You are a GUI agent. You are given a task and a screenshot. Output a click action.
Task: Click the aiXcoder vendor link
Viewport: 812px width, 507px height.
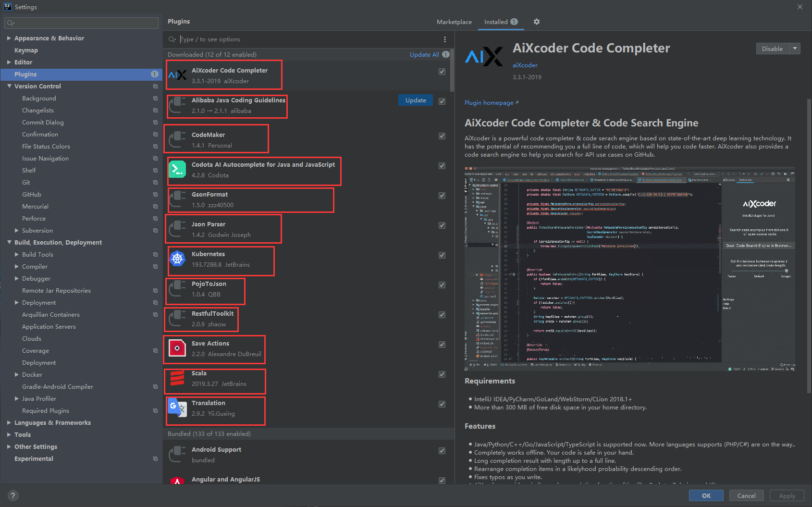(525, 65)
